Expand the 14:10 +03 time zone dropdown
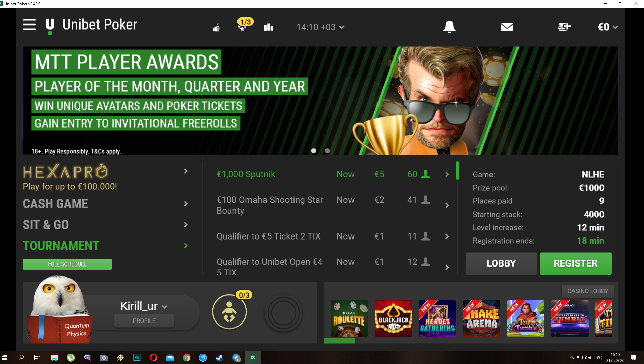The width and height of the screenshot is (644, 364). (x=320, y=27)
